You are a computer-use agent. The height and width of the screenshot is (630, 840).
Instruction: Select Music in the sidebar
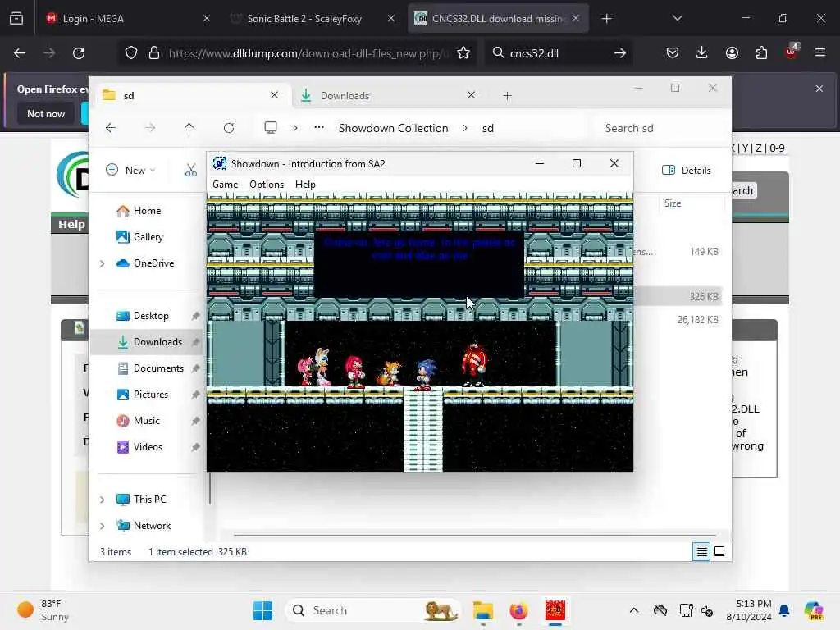[x=146, y=421]
